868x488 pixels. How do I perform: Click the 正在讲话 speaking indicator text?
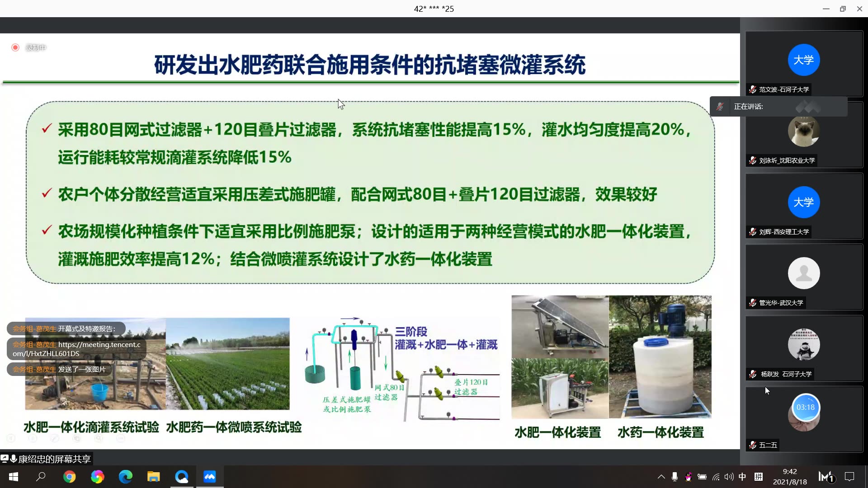click(748, 107)
